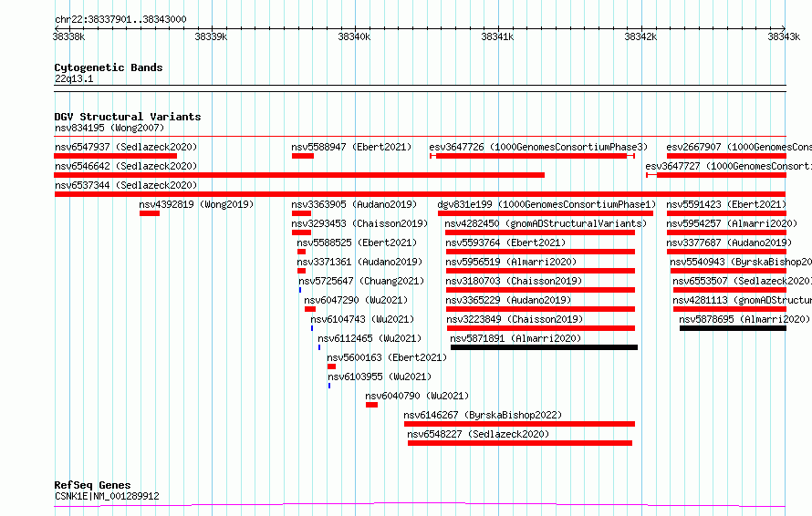Click the small red bar under nsv6040790
The width and height of the screenshot is (812, 516).
coord(372,406)
